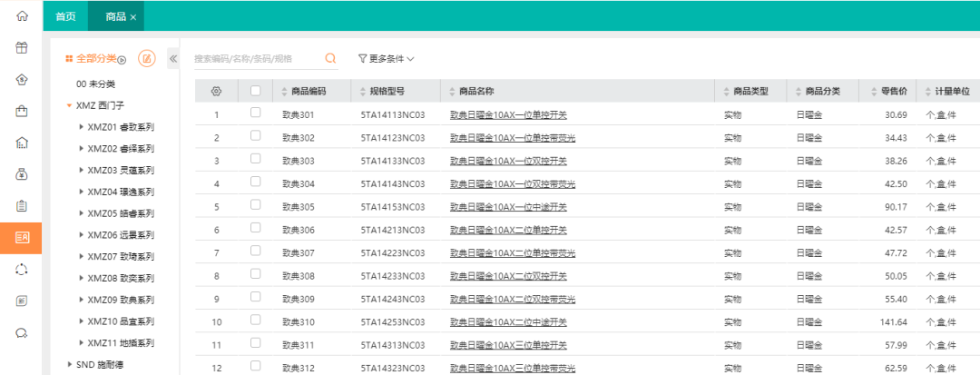Open table column settings gear icon

tap(216, 91)
